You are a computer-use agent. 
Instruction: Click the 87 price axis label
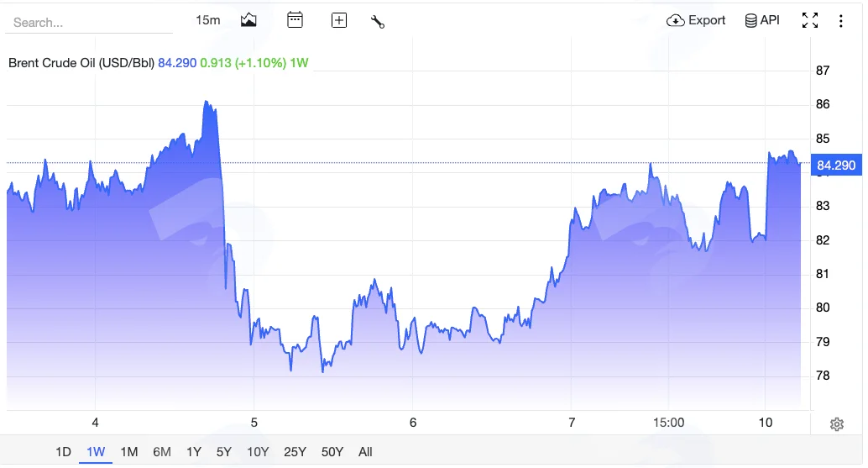pyautogui.click(x=823, y=71)
